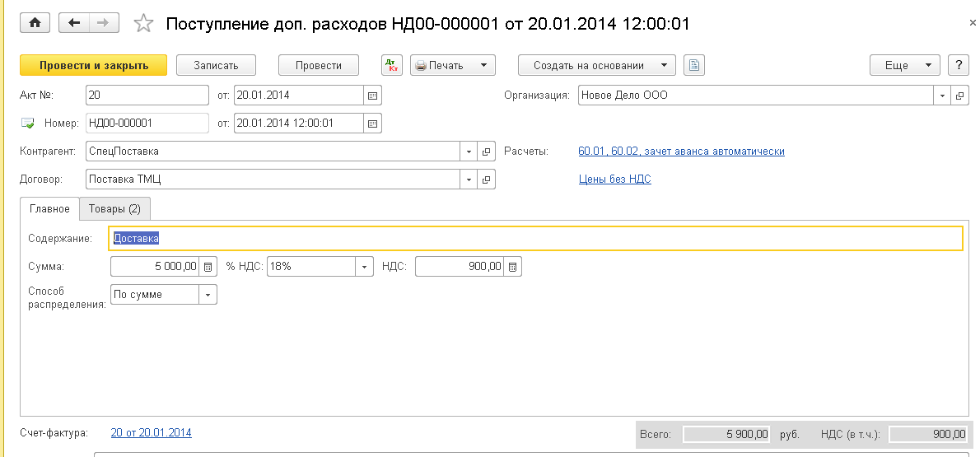The image size is (980, 457).
Task: Click into the Содержание text field
Action: [535, 238]
